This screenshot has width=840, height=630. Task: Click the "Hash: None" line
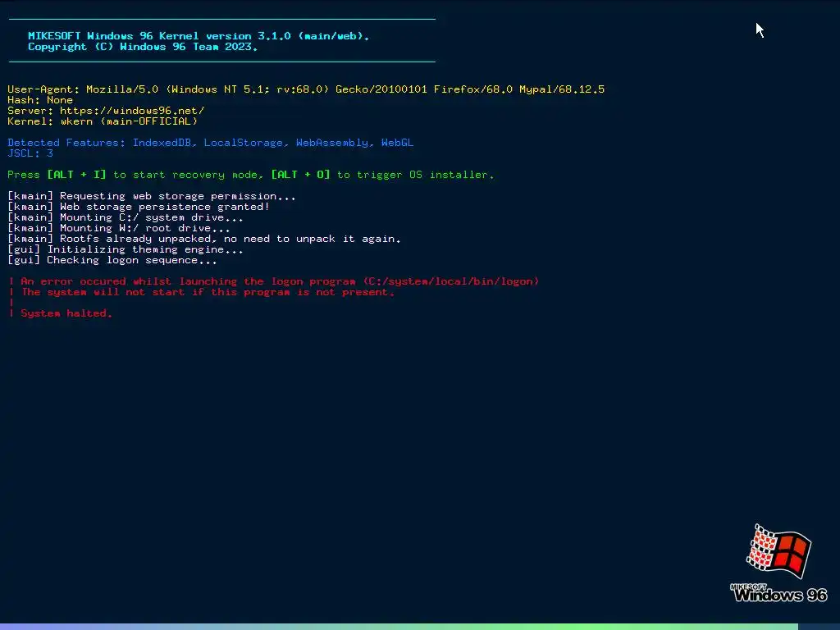(x=40, y=100)
